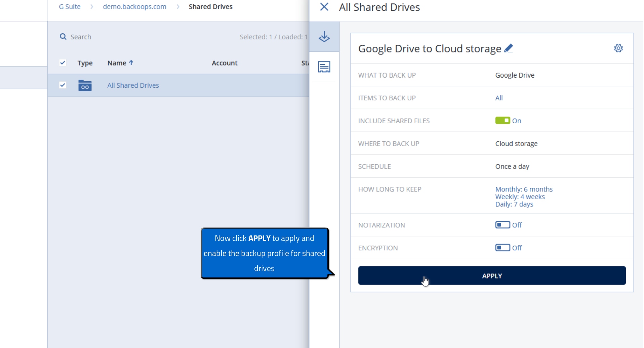
Task: Click the 'Cloud storage' destination value
Action: coord(516,143)
